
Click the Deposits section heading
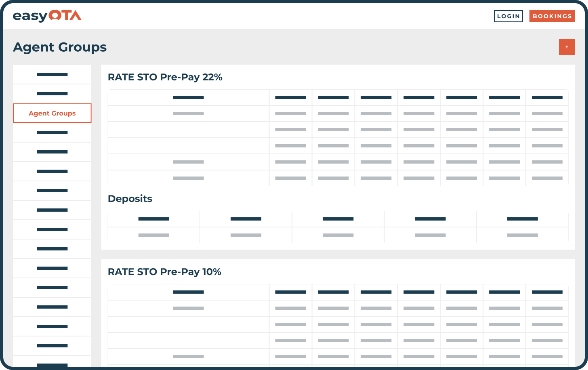[130, 199]
